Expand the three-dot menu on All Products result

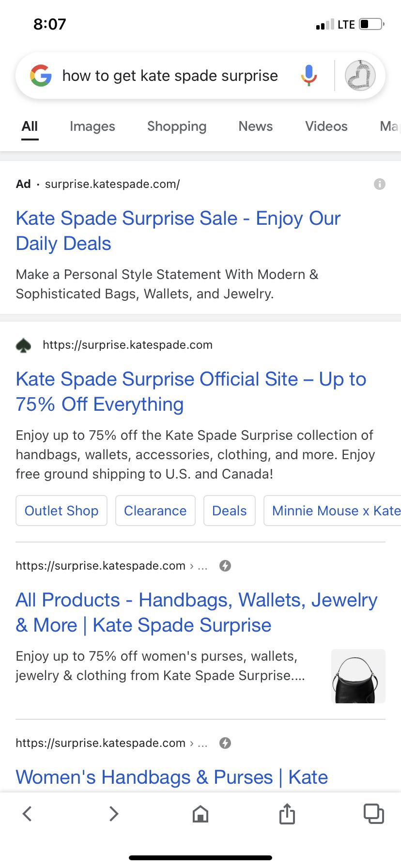(202, 567)
